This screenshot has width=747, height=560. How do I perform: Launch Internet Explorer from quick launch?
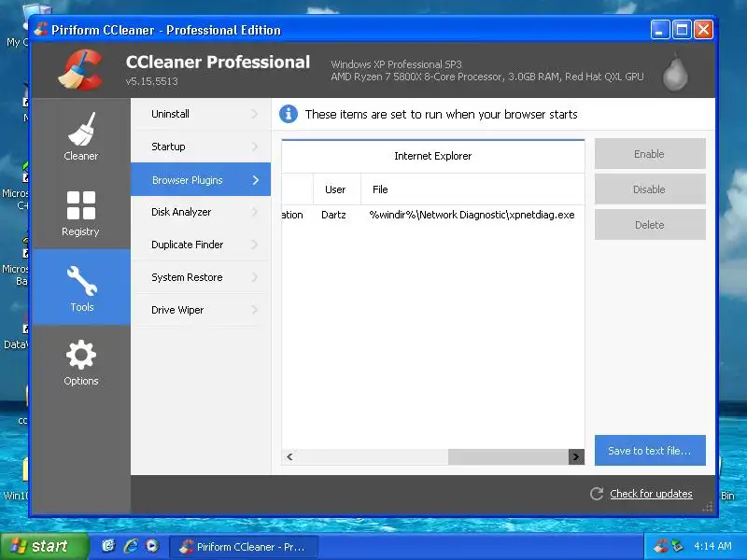(x=131, y=546)
